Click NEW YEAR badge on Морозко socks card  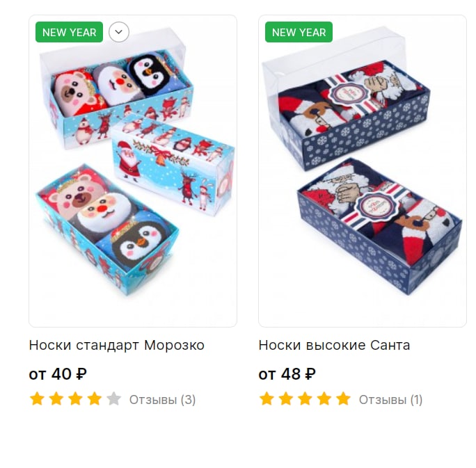point(69,32)
